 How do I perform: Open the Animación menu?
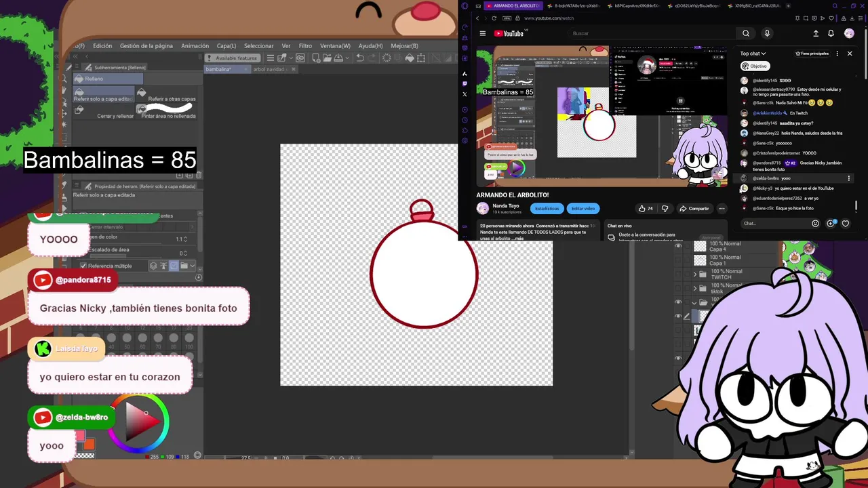point(195,46)
